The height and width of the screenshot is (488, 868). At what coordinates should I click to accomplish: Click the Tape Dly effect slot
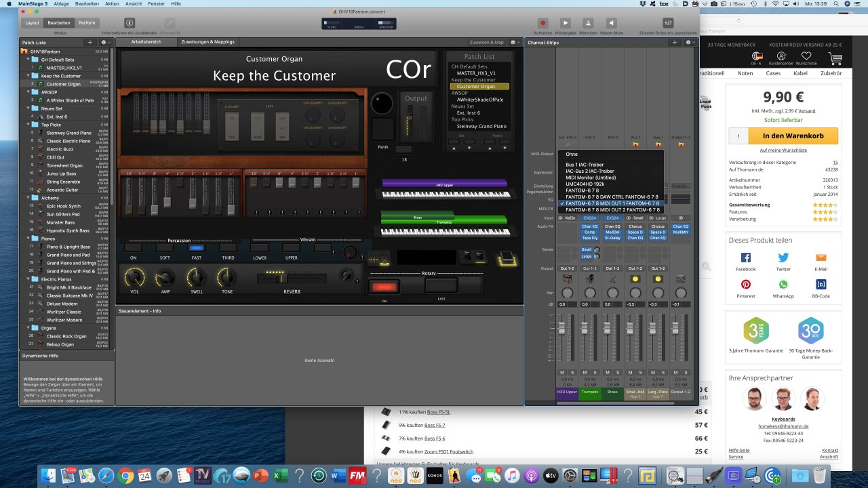pos(590,238)
